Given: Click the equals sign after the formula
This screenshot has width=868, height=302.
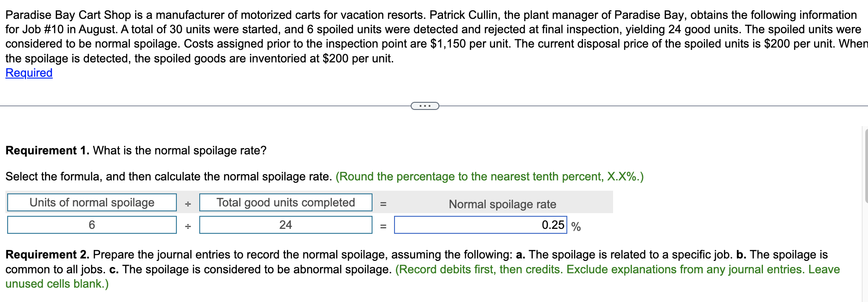Looking at the screenshot, I should pos(383,203).
